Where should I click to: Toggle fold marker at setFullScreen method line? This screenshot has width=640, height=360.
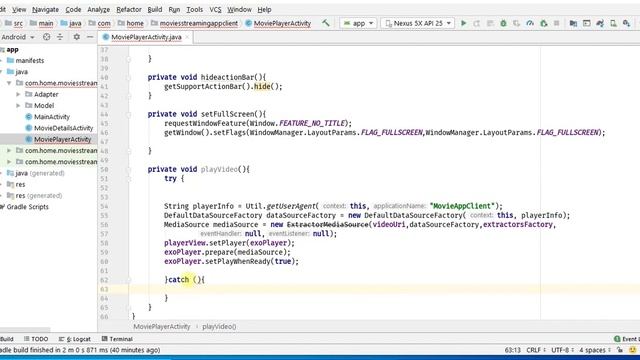pos(129,114)
